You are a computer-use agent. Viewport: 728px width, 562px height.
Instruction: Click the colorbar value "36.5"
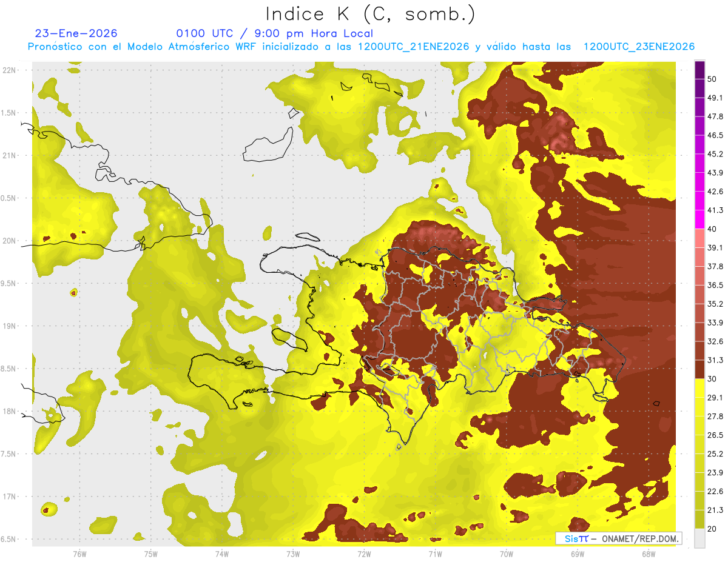(x=715, y=285)
